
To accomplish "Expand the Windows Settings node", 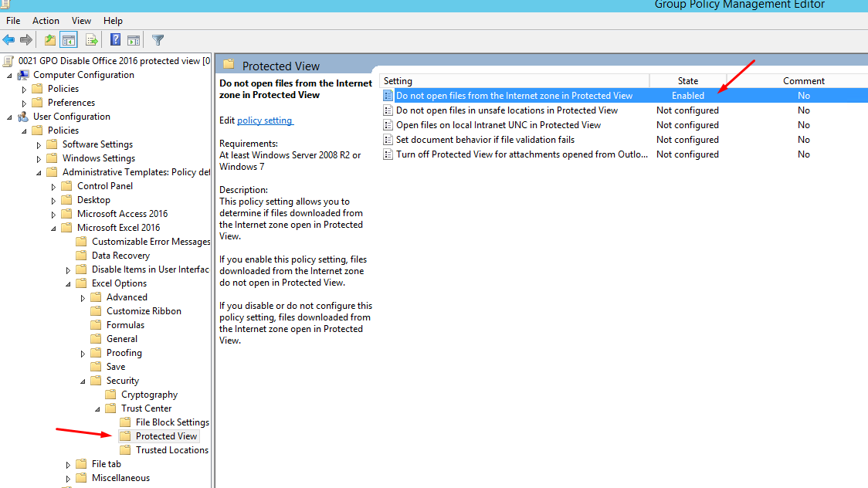I will [x=39, y=159].
